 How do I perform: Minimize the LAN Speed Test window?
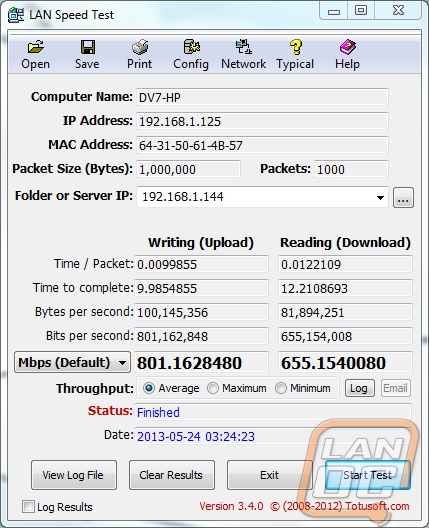tap(334, 11)
